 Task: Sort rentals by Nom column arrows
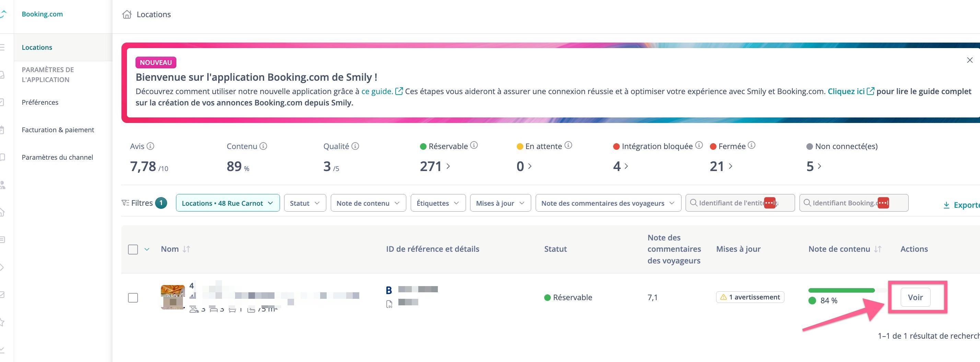[186, 249]
